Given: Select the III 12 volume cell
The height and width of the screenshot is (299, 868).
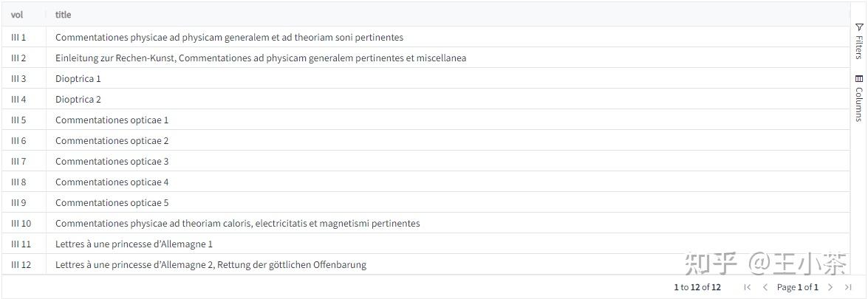Looking at the screenshot, I should click(21, 264).
